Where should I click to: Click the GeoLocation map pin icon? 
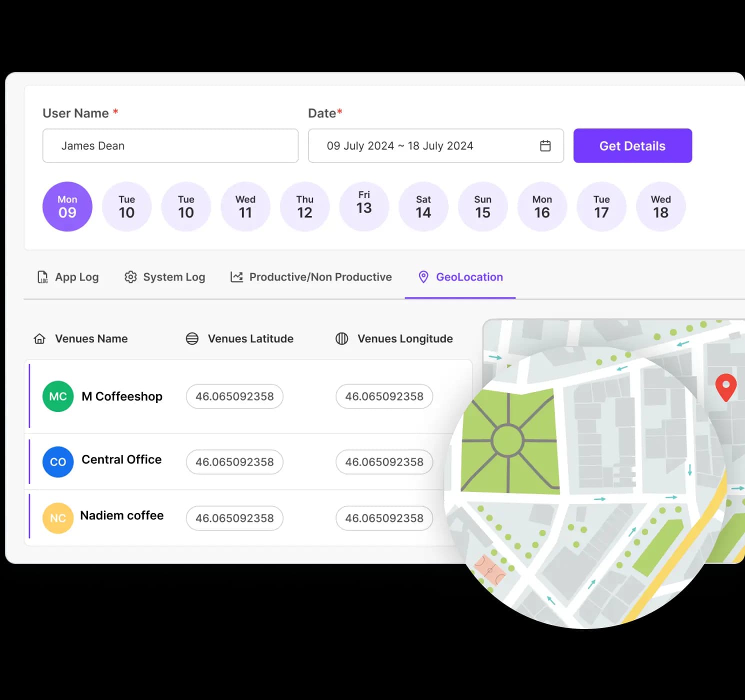tap(423, 276)
